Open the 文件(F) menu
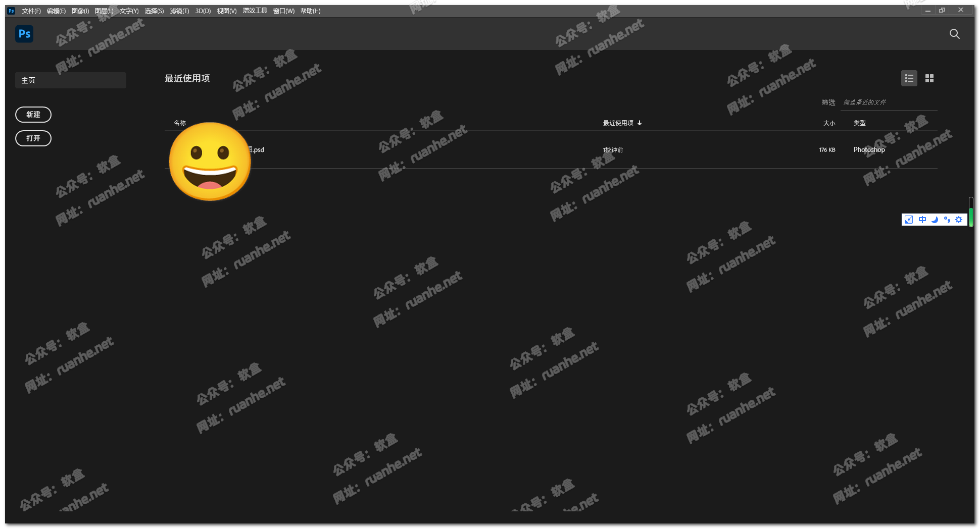The image size is (980, 529). [31, 11]
